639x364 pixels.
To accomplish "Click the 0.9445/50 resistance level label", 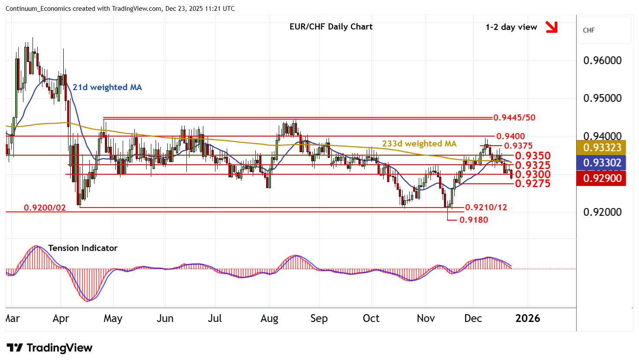I will tap(515, 118).
